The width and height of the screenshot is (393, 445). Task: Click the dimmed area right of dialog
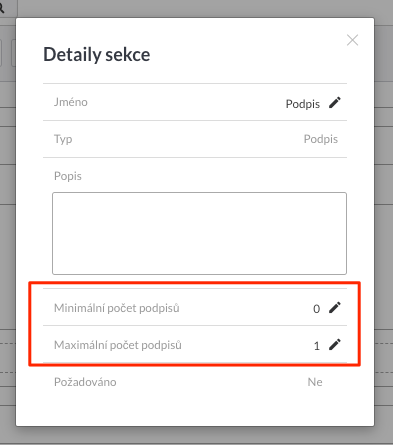(384, 220)
